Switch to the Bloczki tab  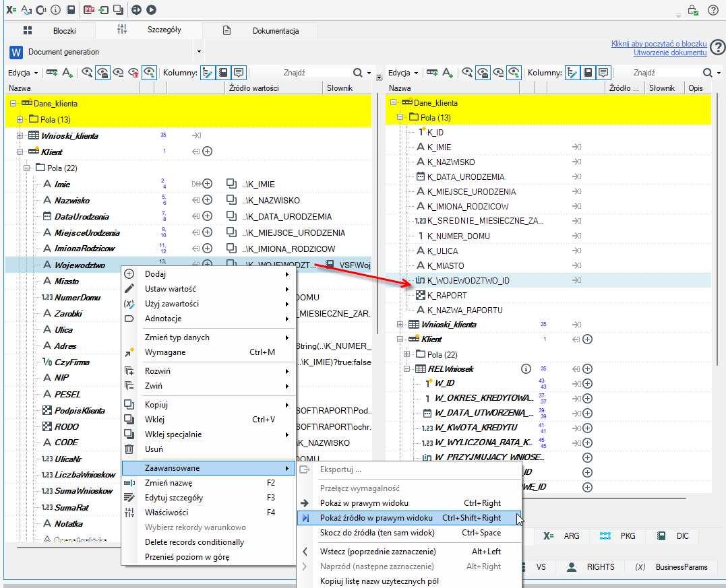(49, 30)
